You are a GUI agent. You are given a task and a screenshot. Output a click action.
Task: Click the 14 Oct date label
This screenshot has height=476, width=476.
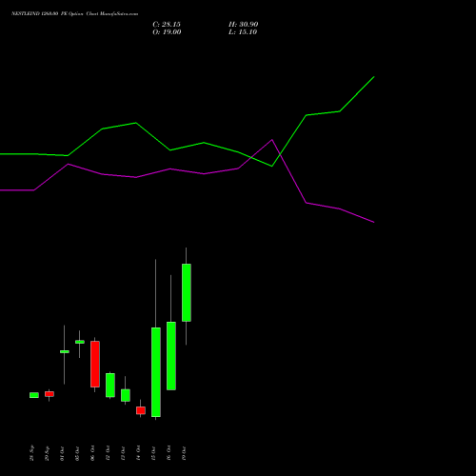point(138,453)
